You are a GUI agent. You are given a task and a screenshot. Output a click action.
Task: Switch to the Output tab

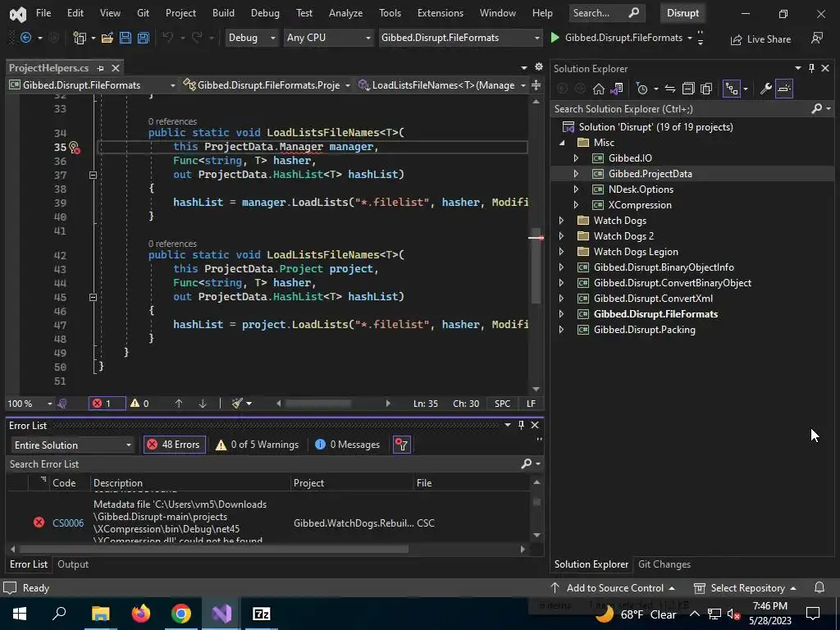(x=73, y=564)
